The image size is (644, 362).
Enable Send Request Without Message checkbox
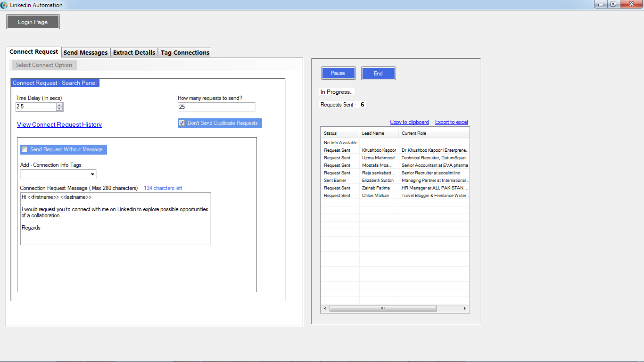click(x=25, y=149)
